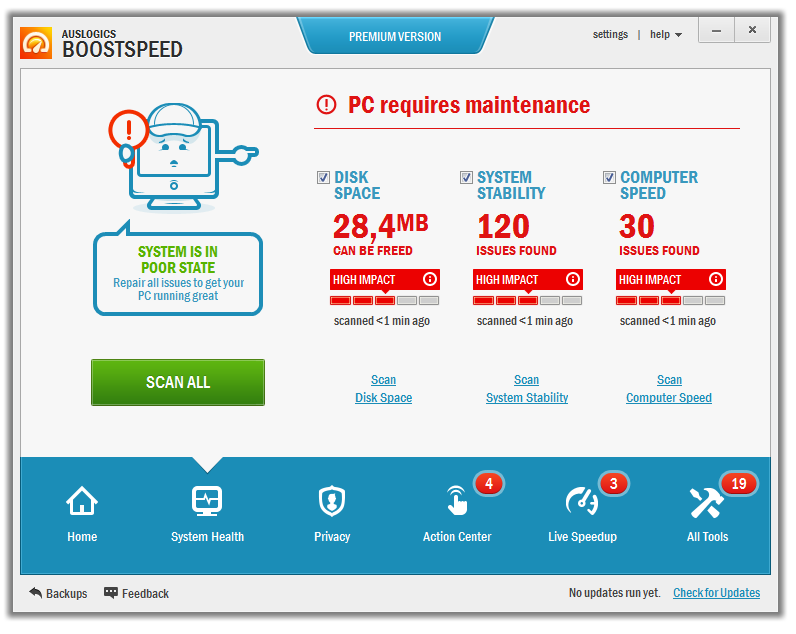This screenshot has height=634, width=796.
Task: Select the System Health monitor icon
Action: [207, 501]
